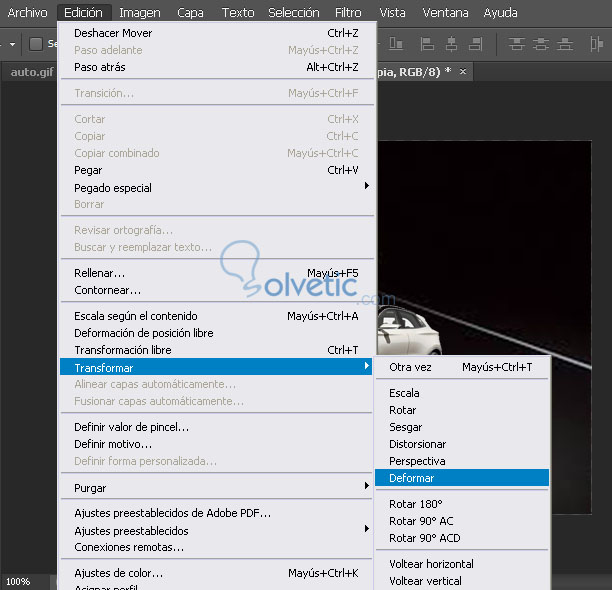Expand the Pegado especial submenu arrow

click(x=366, y=186)
